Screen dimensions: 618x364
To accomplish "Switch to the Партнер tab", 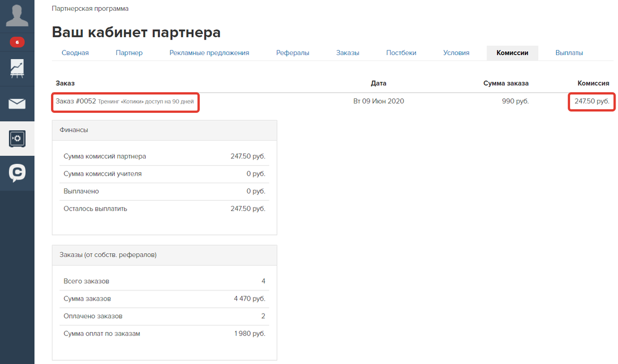I will [x=129, y=53].
